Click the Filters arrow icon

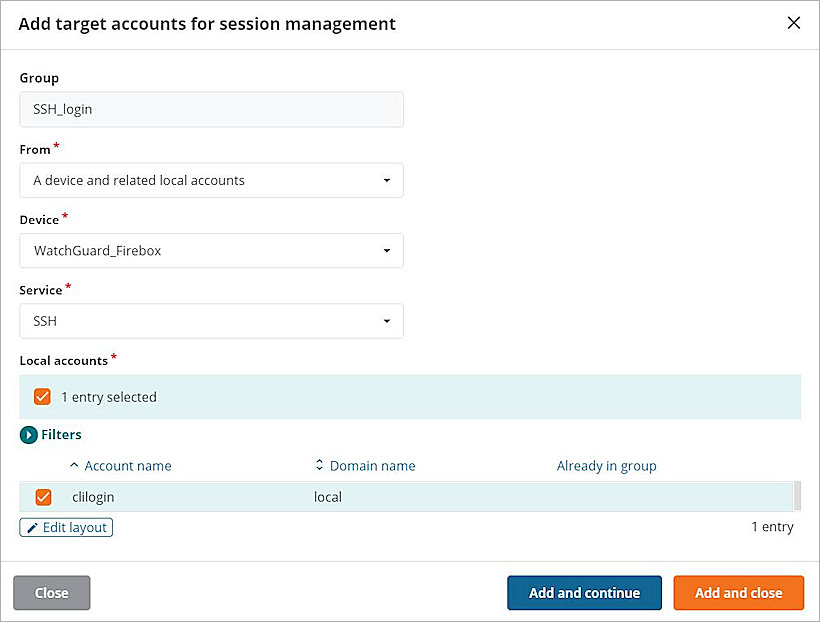[28, 434]
